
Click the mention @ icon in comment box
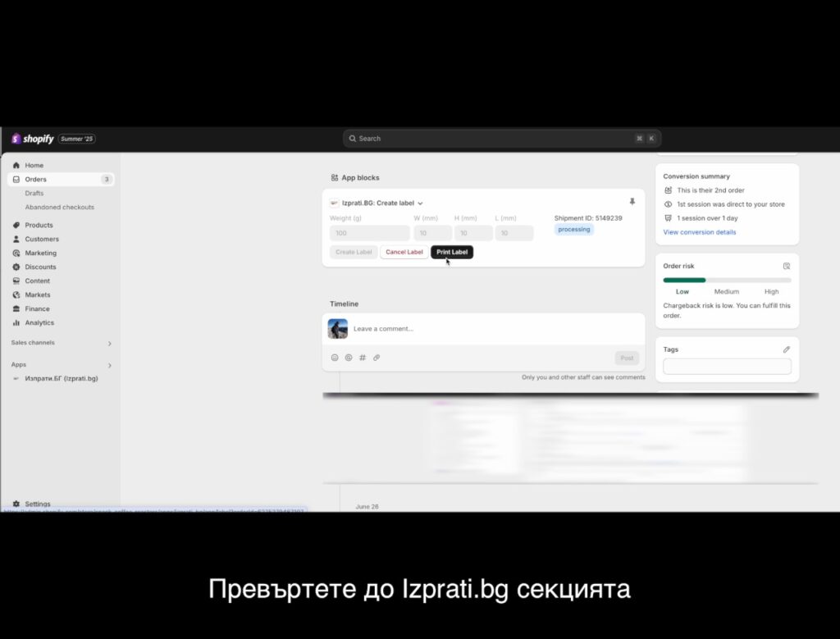click(x=349, y=358)
